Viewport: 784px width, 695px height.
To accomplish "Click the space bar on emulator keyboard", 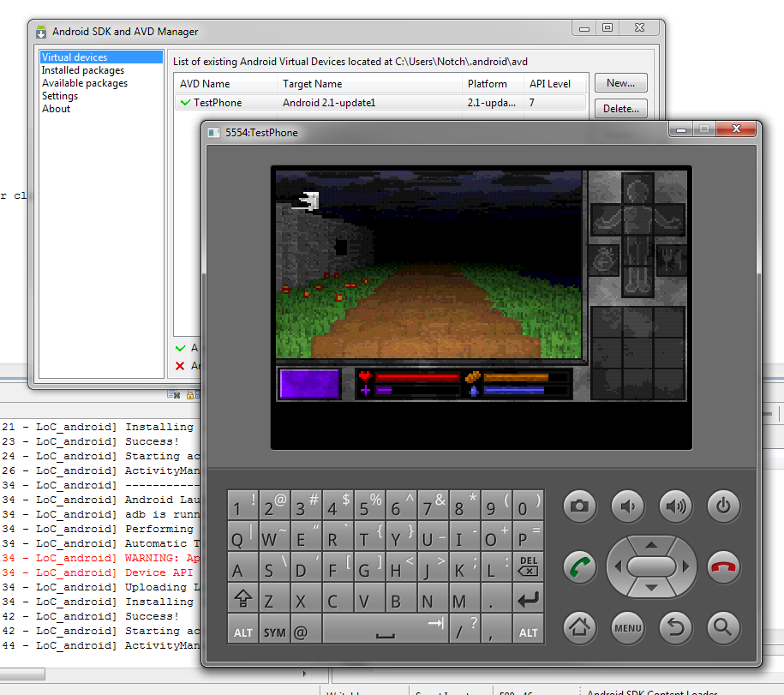I will pyautogui.click(x=385, y=628).
